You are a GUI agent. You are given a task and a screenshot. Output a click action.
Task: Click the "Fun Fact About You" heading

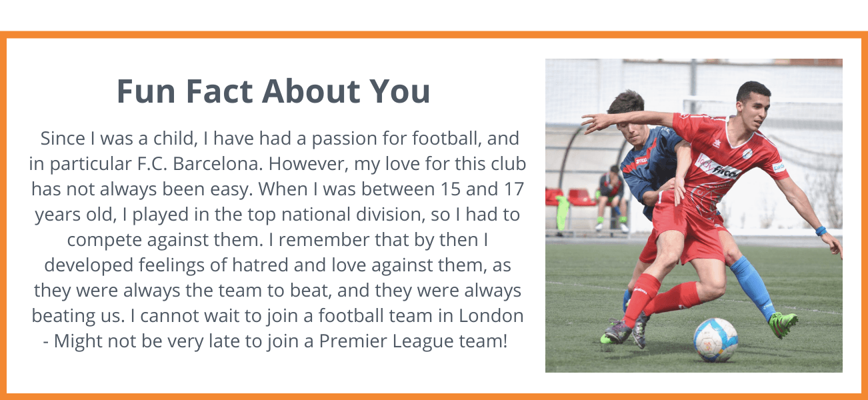[x=273, y=91]
